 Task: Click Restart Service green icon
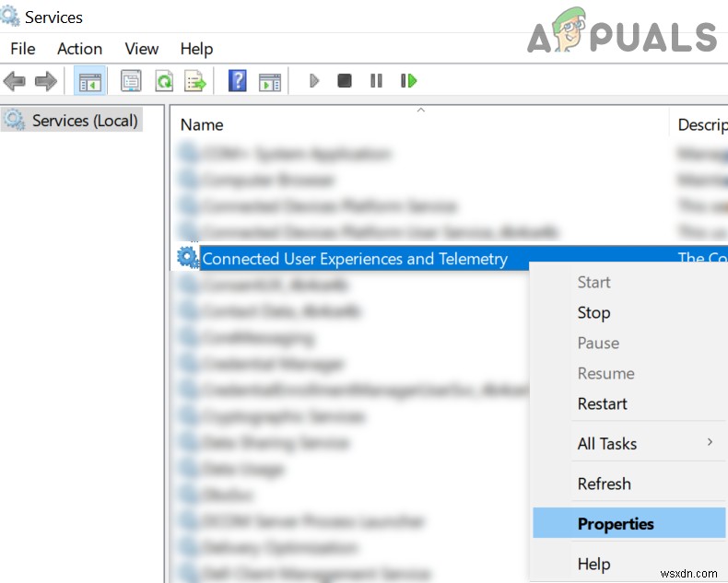point(408,81)
